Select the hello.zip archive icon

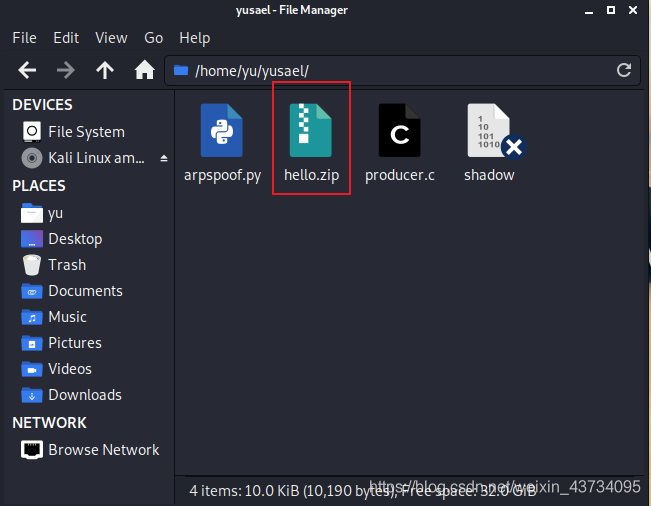point(311,130)
